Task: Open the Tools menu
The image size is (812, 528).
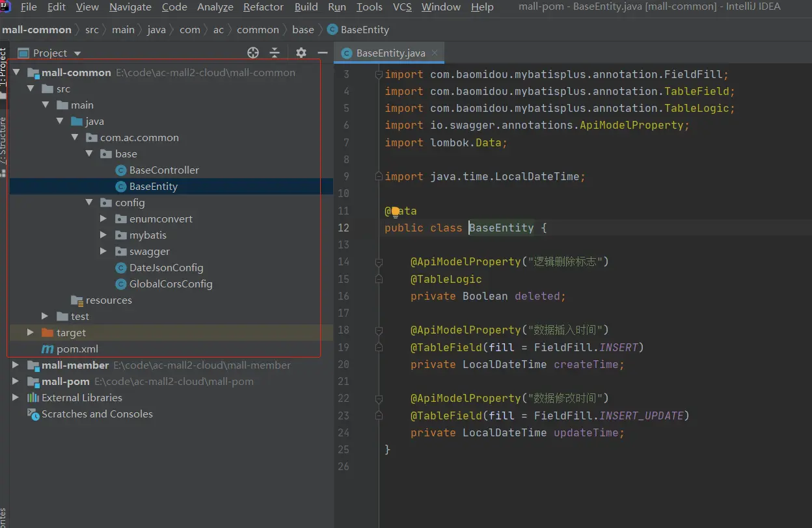Action: (x=370, y=7)
